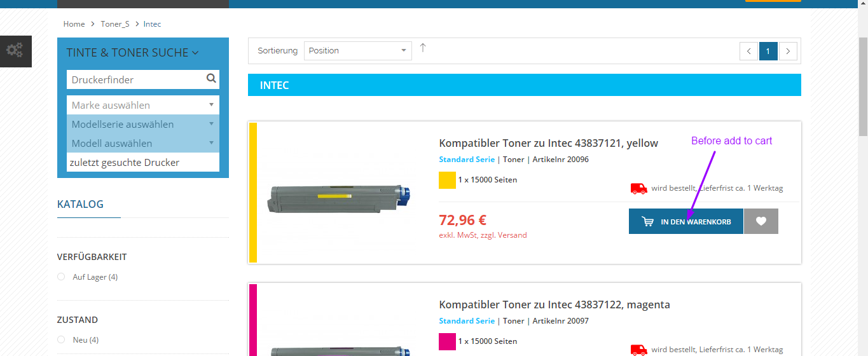Click 'Intec' breadcrumb text
The height and width of the screenshot is (356, 868).
(x=153, y=24)
